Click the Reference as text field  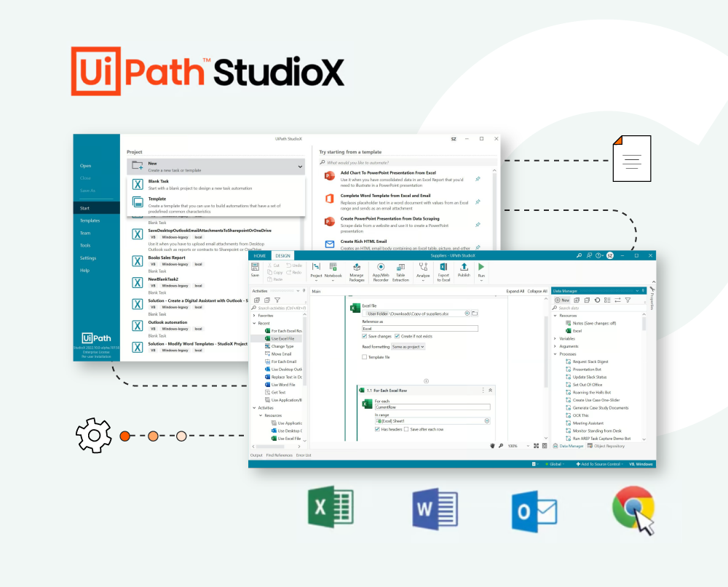(x=420, y=329)
